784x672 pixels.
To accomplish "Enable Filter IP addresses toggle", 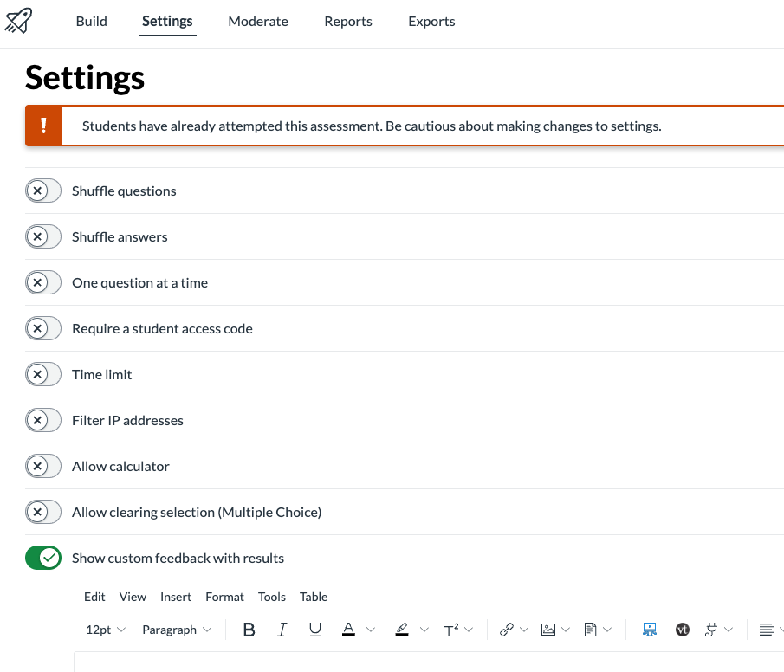I will (43, 420).
